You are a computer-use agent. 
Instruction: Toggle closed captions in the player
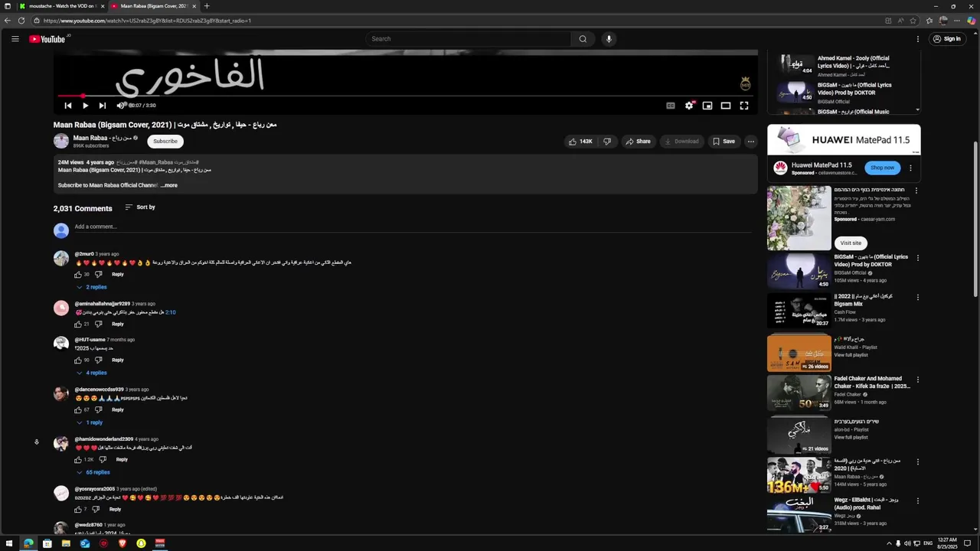click(671, 106)
